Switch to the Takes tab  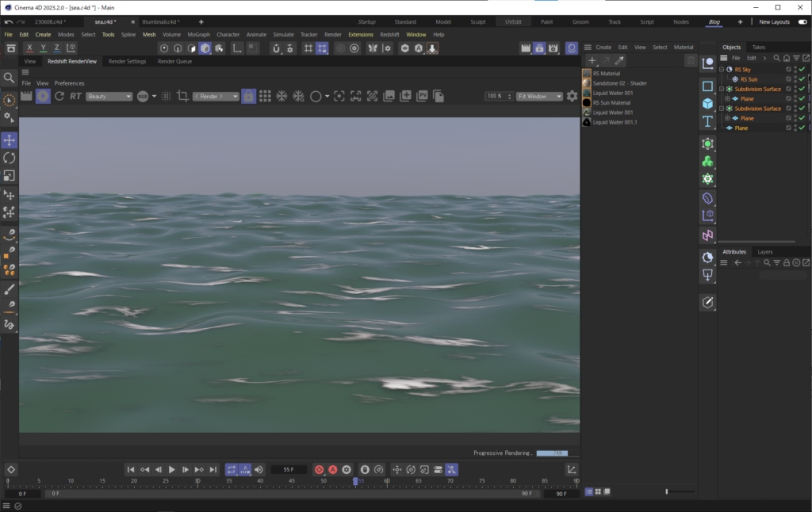pyautogui.click(x=758, y=47)
